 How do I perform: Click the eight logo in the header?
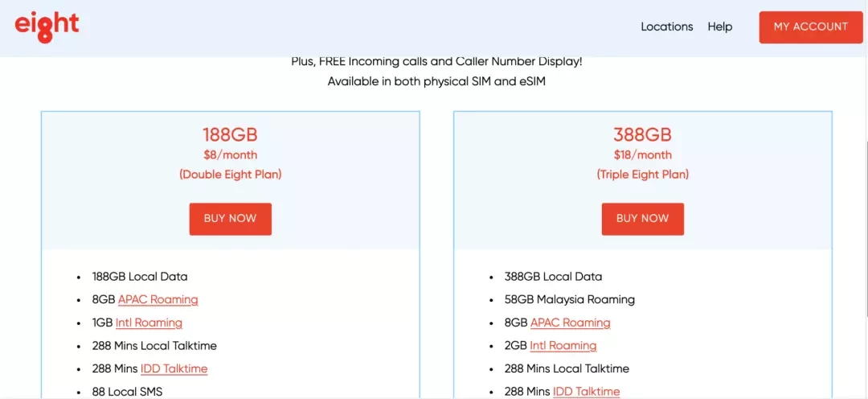click(x=47, y=27)
